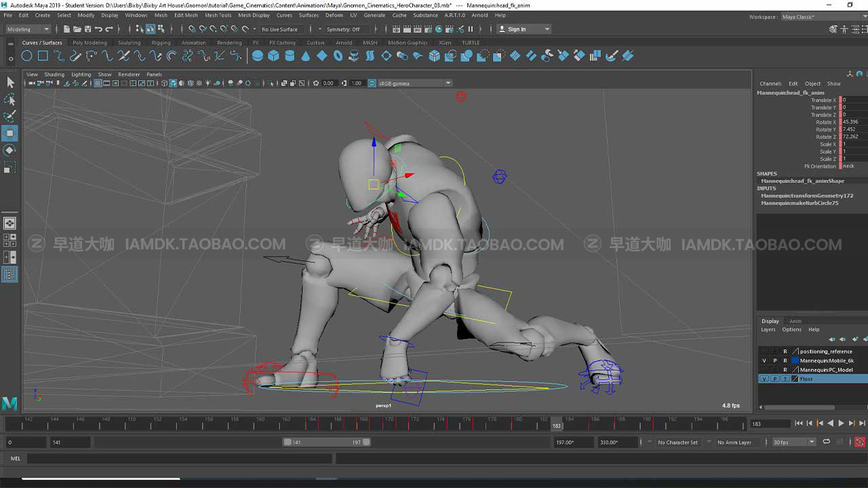Viewport: 868px width, 488px height.
Task: Toggle T display type on Floor layer
Action: 785,379
